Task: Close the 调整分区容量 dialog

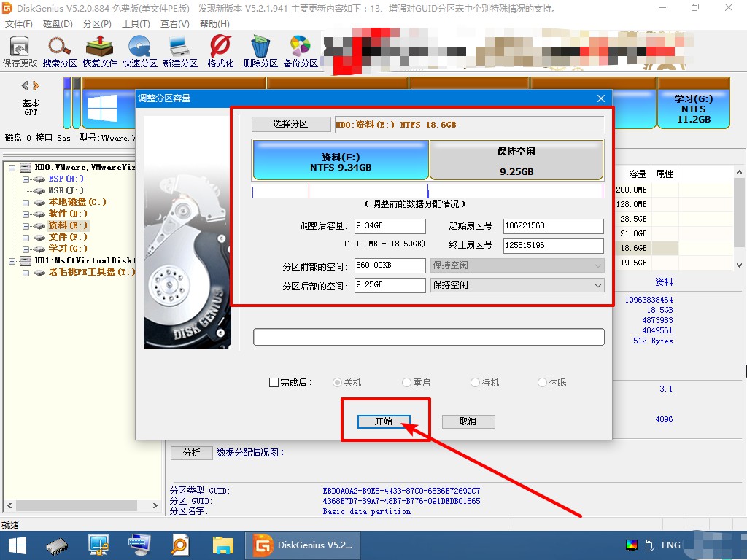Action: pyautogui.click(x=601, y=98)
